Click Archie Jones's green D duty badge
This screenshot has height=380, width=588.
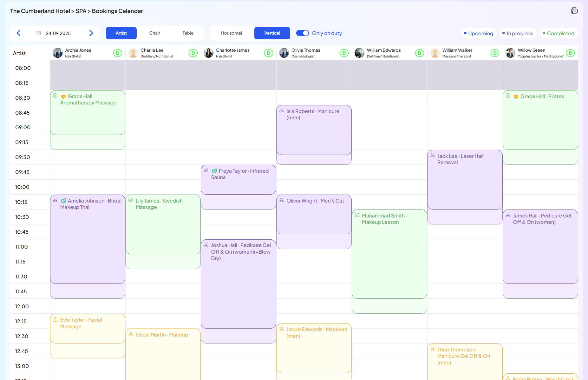117,53
